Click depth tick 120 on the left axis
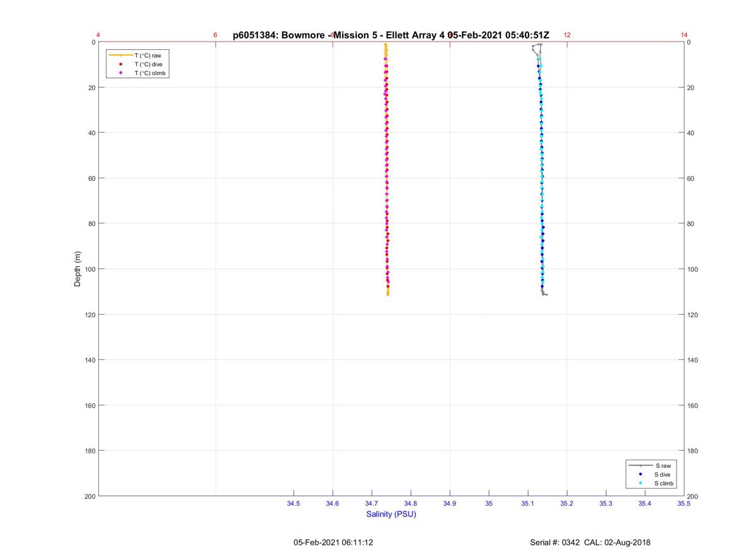The height and width of the screenshot is (558, 756). point(89,315)
